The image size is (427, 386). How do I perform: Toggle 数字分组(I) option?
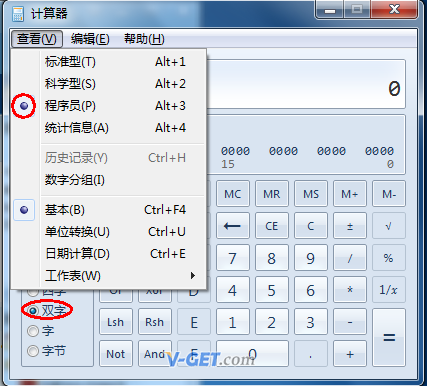pos(108,180)
